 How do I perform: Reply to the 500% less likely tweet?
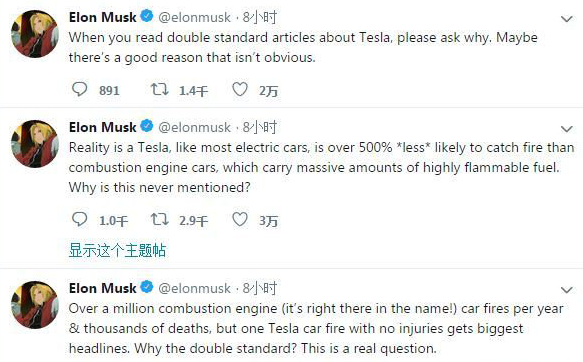[x=80, y=219]
